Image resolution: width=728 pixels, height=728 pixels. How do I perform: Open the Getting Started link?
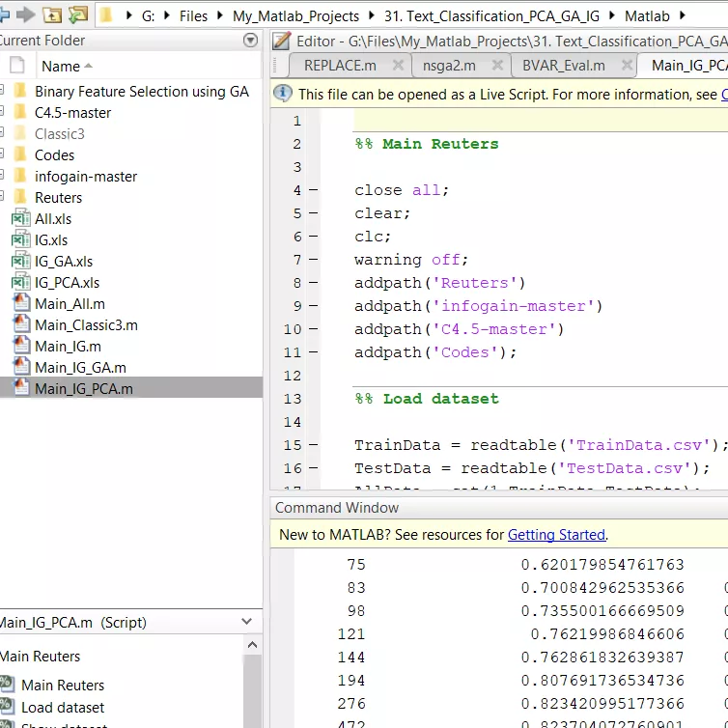(x=556, y=534)
